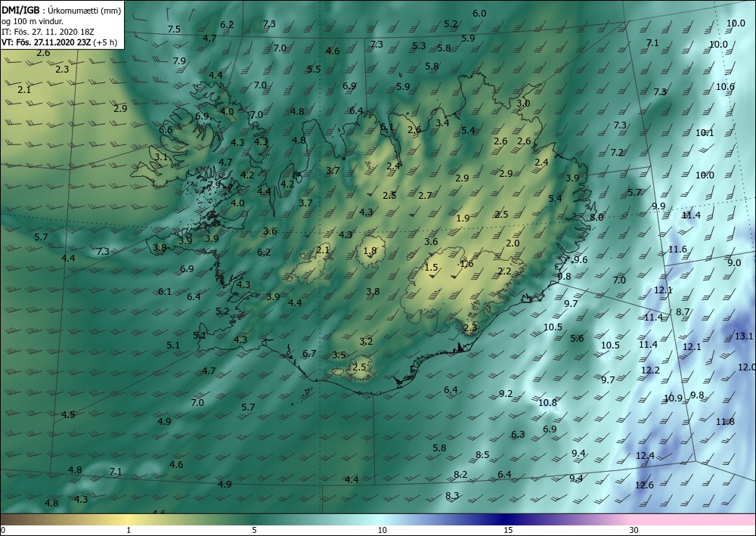The height and width of the screenshot is (536, 756).
Task: Click the 7.2 map value
Action: click(x=617, y=152)
